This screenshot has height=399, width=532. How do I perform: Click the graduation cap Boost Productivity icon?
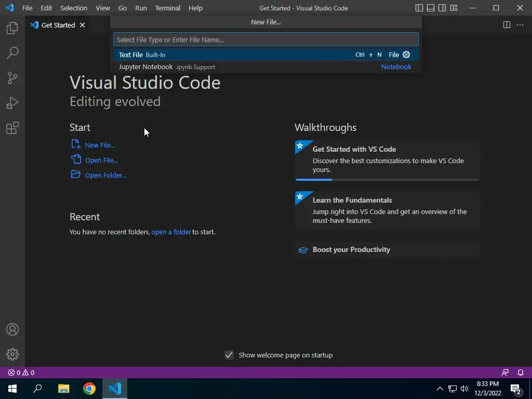[303, 250]
